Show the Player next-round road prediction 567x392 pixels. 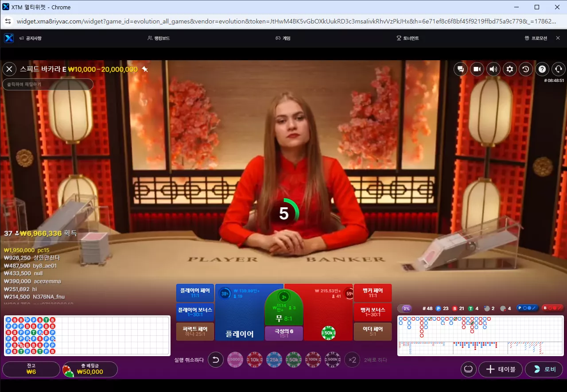pos(527,308)
